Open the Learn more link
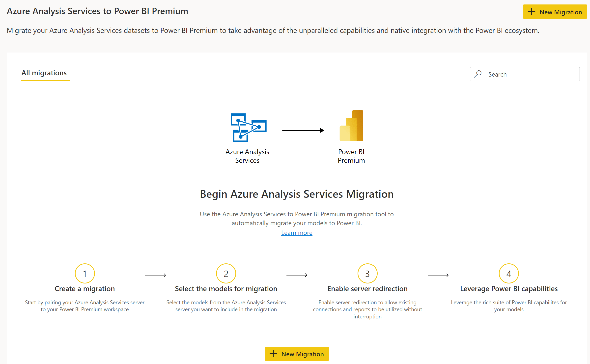 click(x=297, y=233)
